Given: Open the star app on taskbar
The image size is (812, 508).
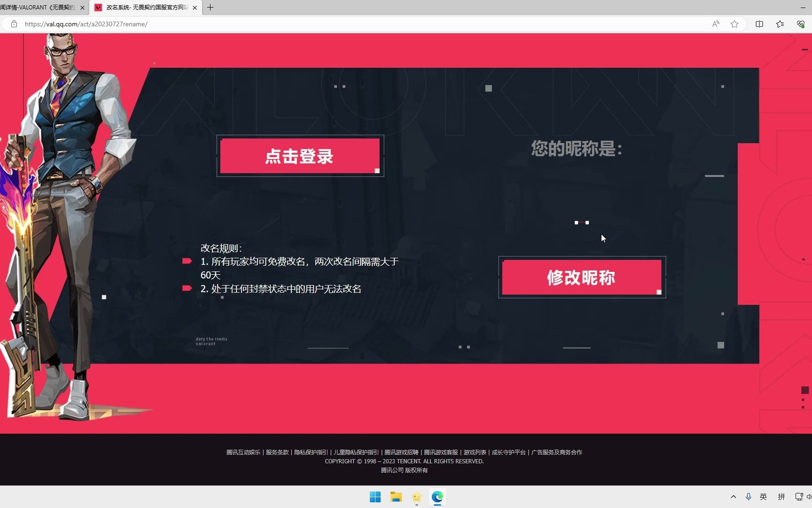Looking at the screenshot, I should click(x=416, y=497).
